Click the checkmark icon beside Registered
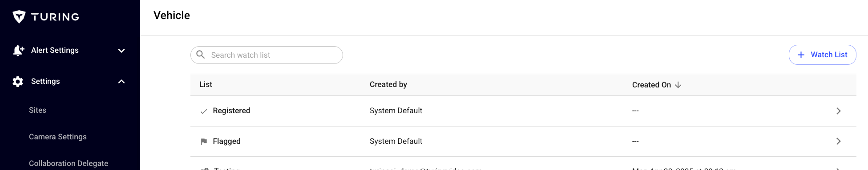Screen dimensions: 868x170 (x=204, y=111)
